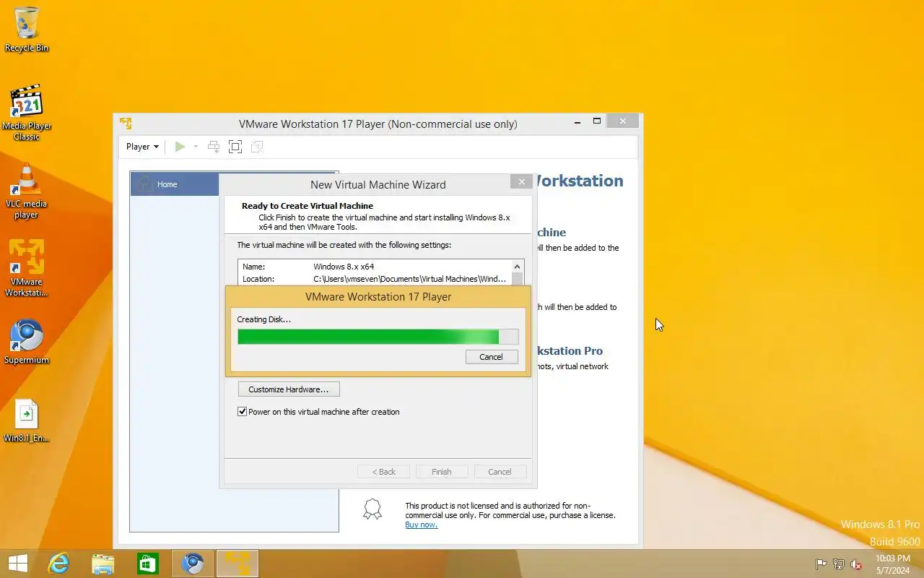Screen dimensions: 924x578
Task: Close the New Virtual Machine Wizard
Action: (521, 182)
